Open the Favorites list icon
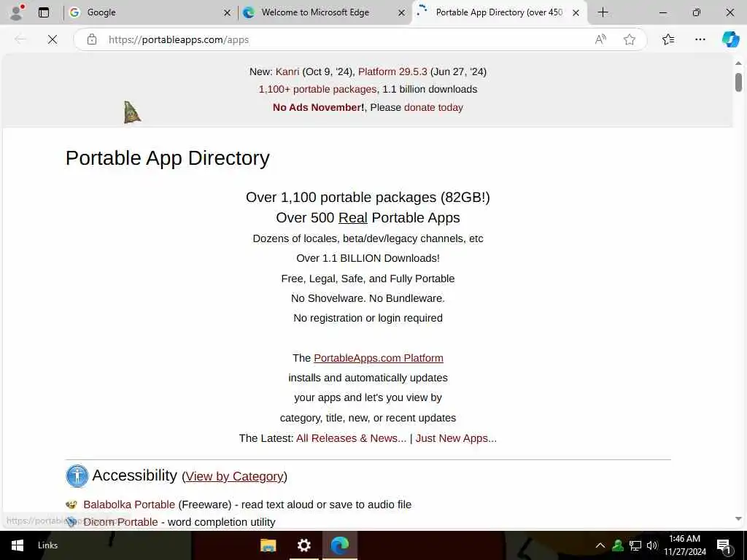The width and height of the screenshot is (747, 560). click(x=668, y=39)
